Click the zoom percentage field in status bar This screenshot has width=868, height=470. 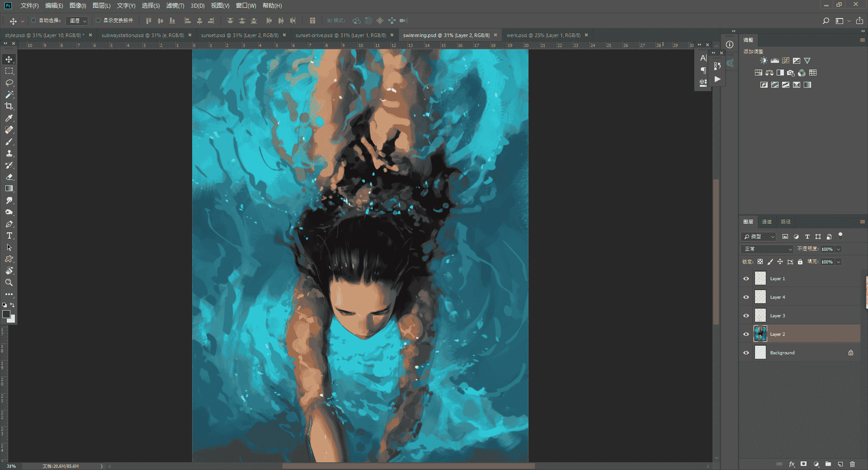[x=11, y=466]
